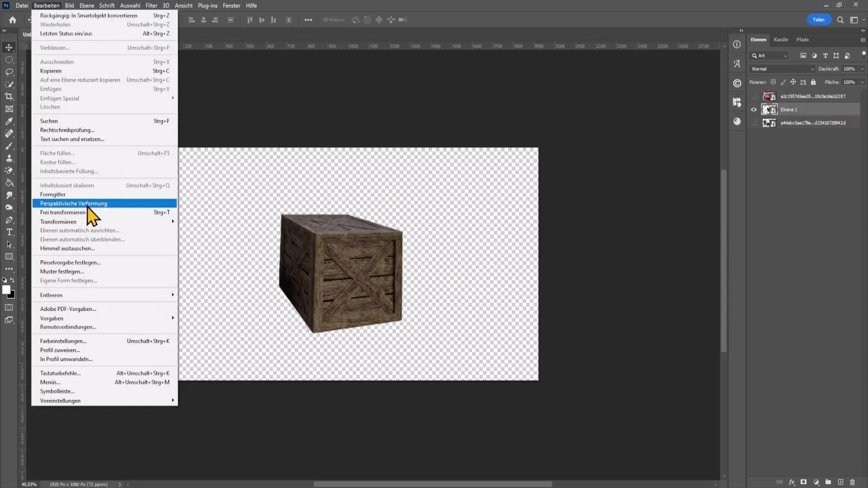Toggle lock all padlock icon

[813, 82]
